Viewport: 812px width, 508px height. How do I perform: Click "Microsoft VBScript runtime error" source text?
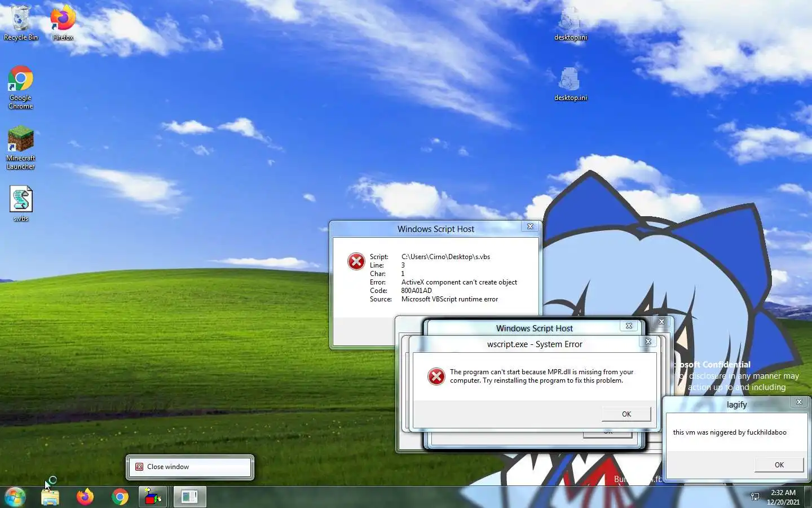tap(449, 299)
